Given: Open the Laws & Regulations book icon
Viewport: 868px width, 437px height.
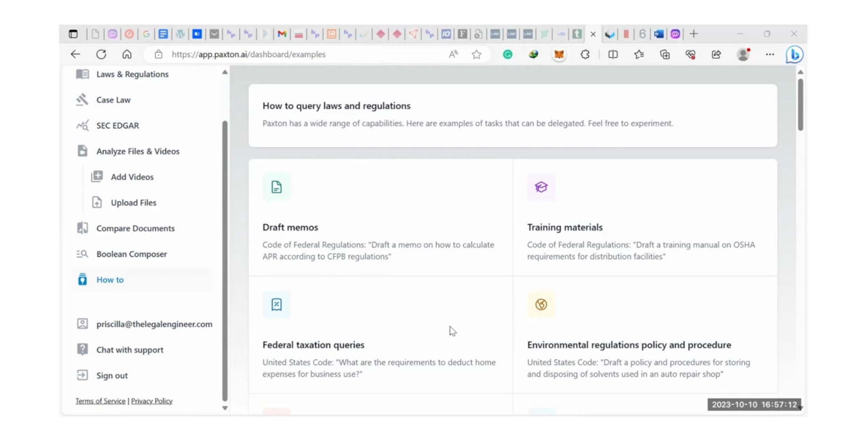Looking at the screenshot, I should (82, 74).
